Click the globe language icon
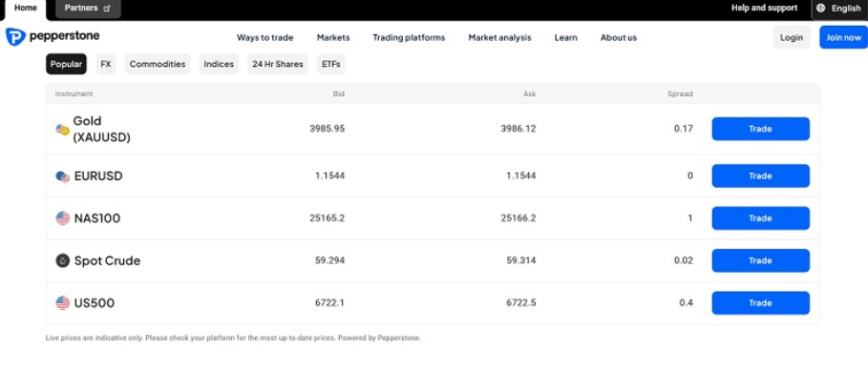Screen dimensions: 868x371 click(821, 9)
